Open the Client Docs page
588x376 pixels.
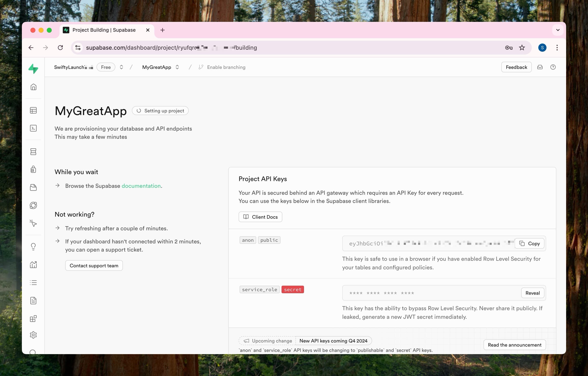[x=260, y=216]
